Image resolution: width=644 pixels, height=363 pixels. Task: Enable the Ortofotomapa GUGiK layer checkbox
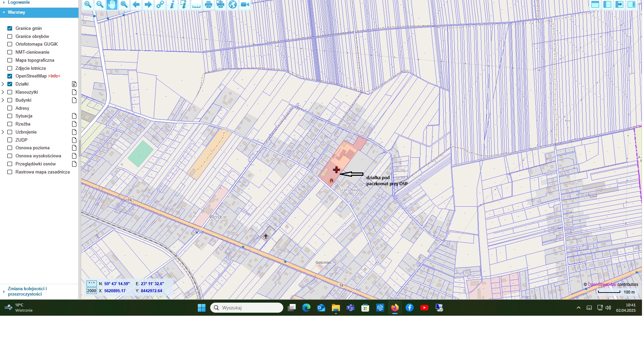10,44
